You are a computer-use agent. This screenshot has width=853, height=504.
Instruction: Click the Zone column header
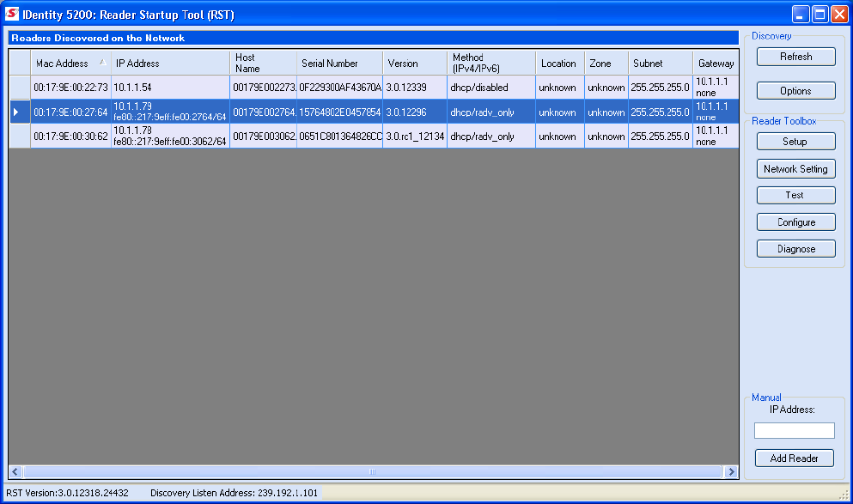(606, 63)
